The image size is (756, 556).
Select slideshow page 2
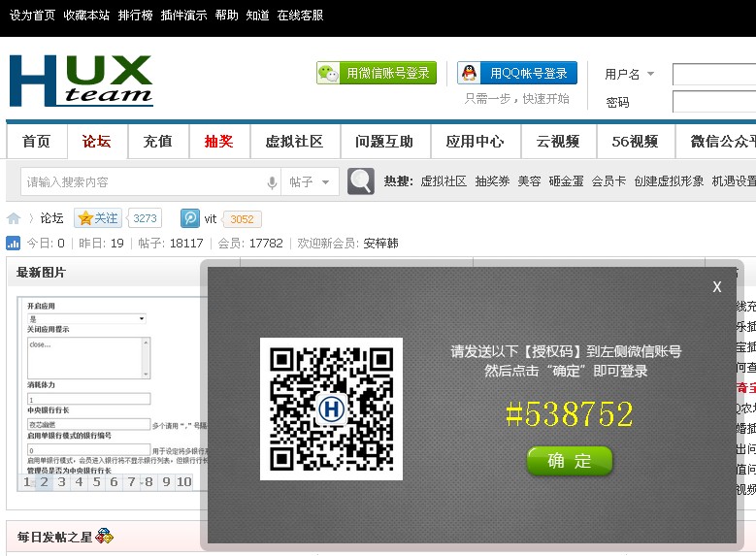[x=44, y=481]
